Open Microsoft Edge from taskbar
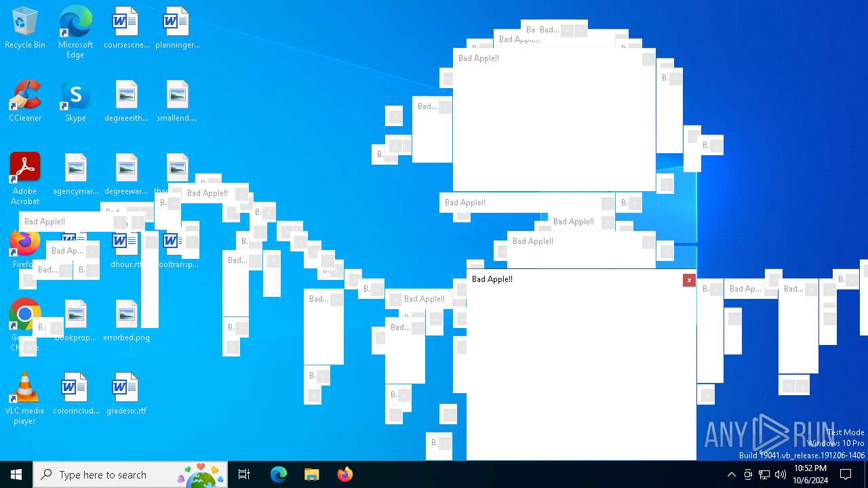The height and width of the screenshot is (488, 868). [x=279, y=474]
